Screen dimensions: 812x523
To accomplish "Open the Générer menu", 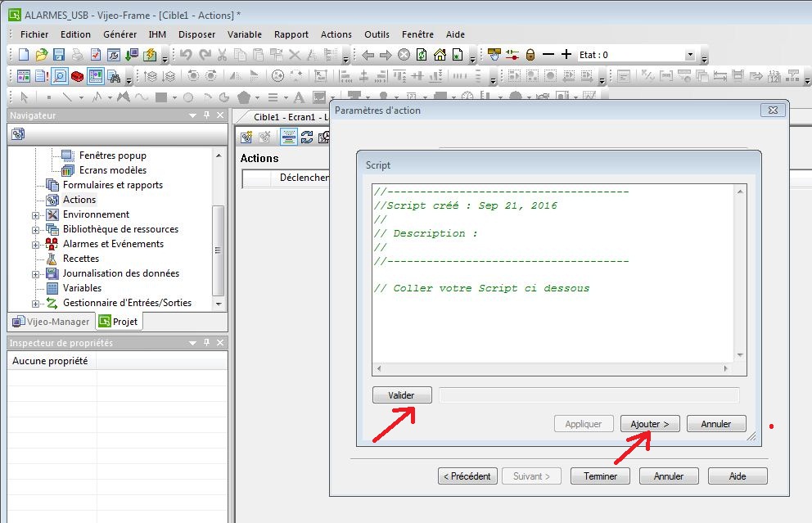I will (x=120, y=34).
